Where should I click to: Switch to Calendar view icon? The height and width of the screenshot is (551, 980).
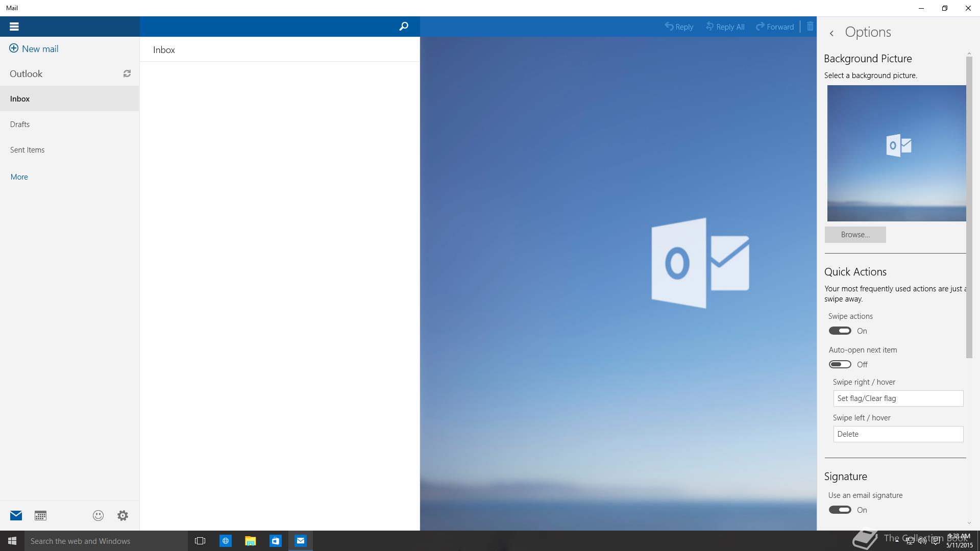click(x=40, y=516)
